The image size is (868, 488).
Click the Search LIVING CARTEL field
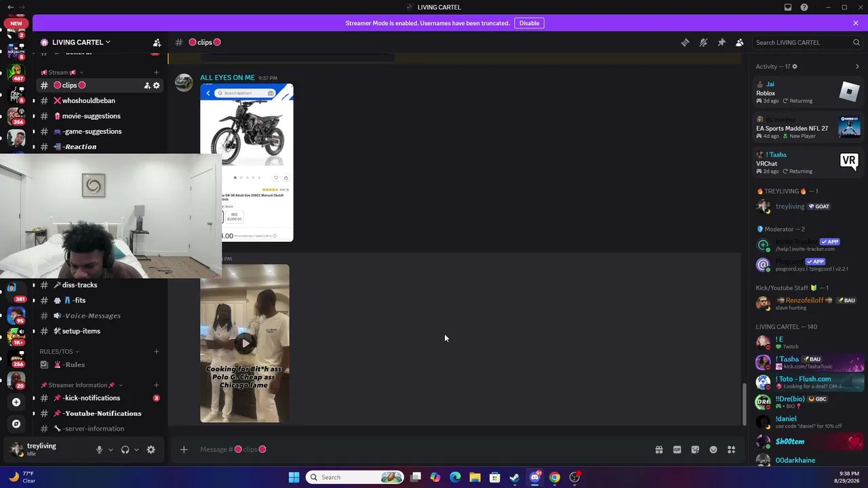pyautogui.click(x=808, y=42)
